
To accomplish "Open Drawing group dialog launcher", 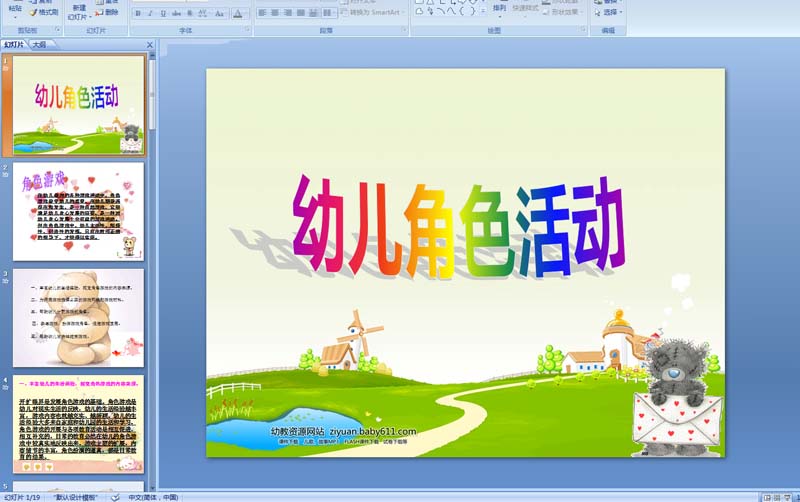I will coord(585,31).
